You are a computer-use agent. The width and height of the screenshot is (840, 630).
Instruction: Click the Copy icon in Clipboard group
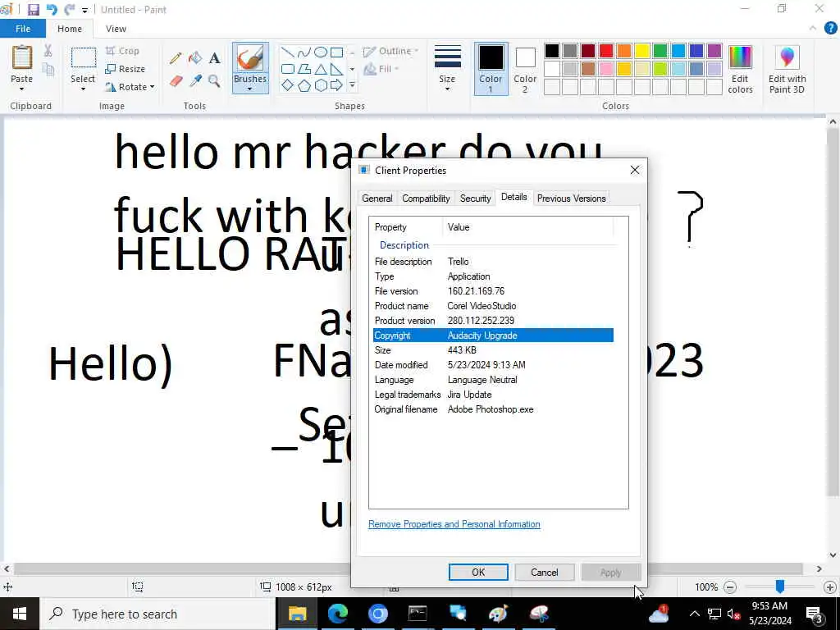[48, 69]
